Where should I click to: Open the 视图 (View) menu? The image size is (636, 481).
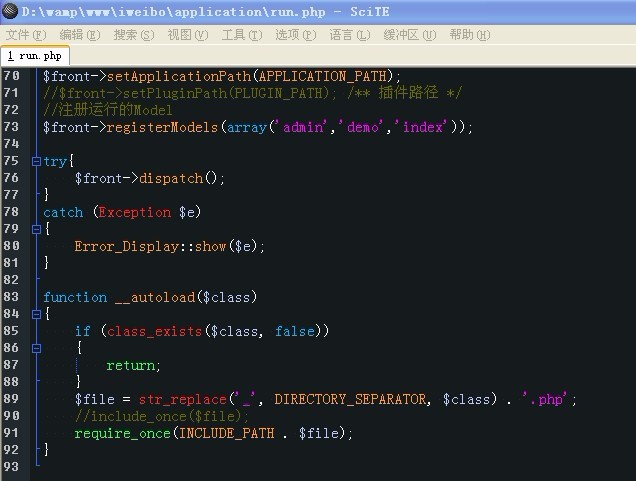[x=187, y=34]
